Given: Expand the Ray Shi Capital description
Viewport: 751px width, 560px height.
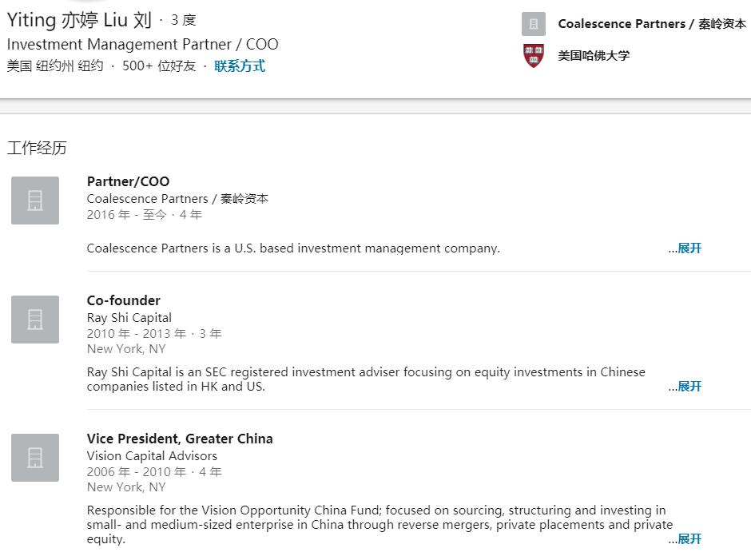Looking at the screenshot, I should pyautogui.click(x=689, y=387).
